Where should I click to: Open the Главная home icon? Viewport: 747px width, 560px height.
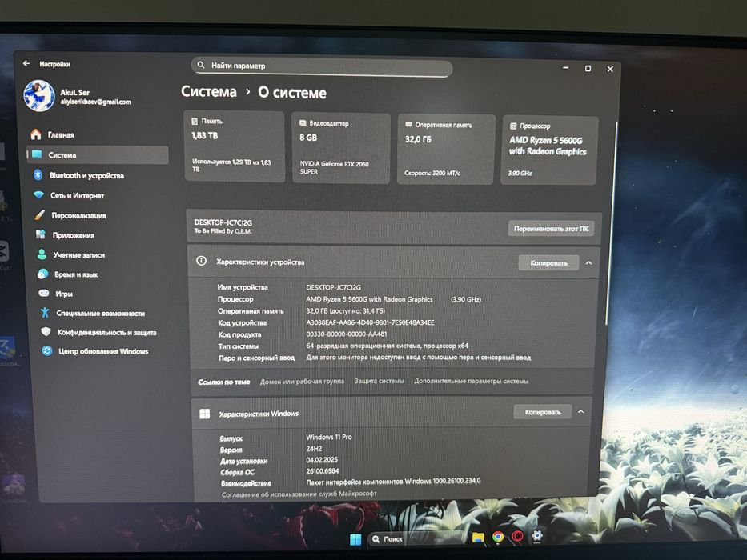point(36,134)
